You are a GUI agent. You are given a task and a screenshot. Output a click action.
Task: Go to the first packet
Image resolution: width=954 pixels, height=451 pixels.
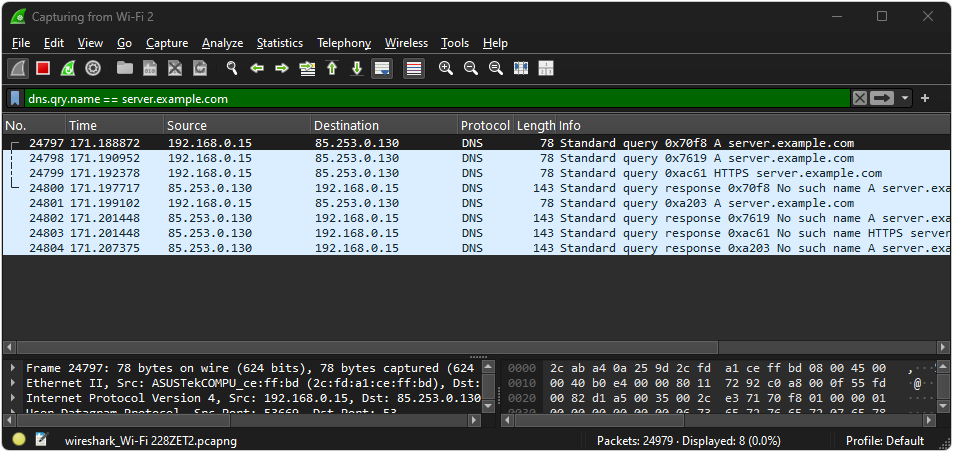(332, 68)
